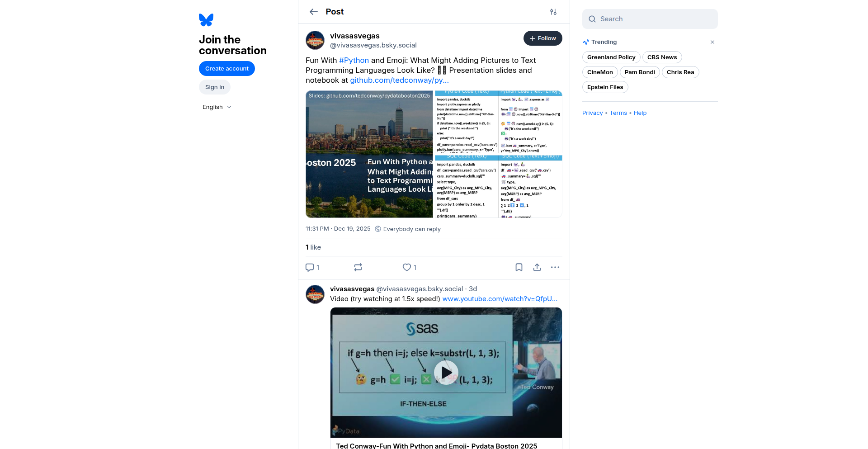Open the SQL code comparison image
The height and width of the screenshot is (449, 868).
click(498, 187)
